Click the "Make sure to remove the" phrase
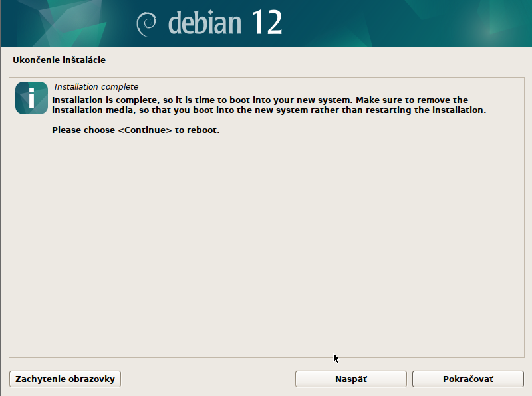Image resolution: width=532 pixels, height=396 pixels. pyautogui.click(x=412, y=100)
